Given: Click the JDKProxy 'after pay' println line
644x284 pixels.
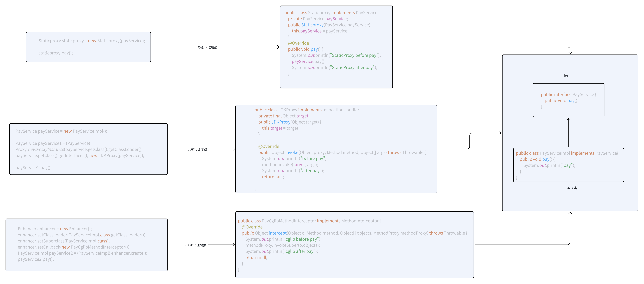Looking at the screenshot, I should point(293,171).
